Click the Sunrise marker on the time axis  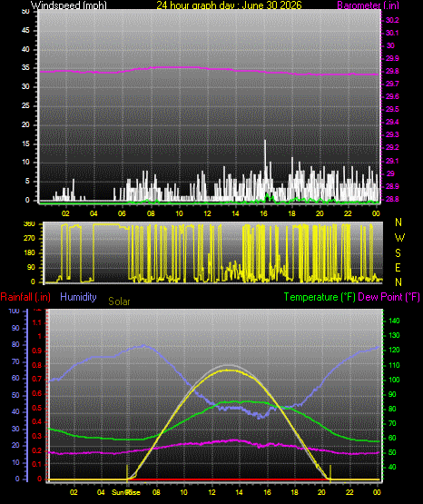click(x=126, y=492)
